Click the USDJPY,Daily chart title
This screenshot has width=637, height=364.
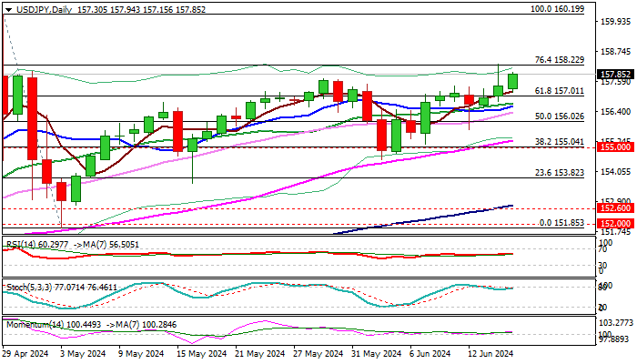point(36,6)
